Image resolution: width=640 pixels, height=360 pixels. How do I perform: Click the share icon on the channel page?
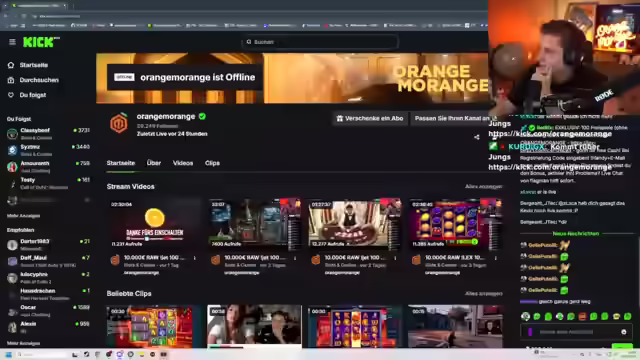pyautogui.click(x=477, y=138)
